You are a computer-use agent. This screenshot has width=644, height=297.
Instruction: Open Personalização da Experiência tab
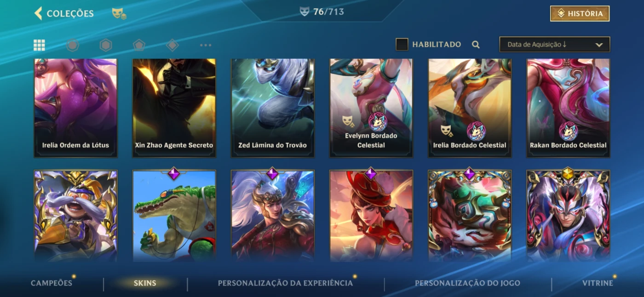click(285, 283)
